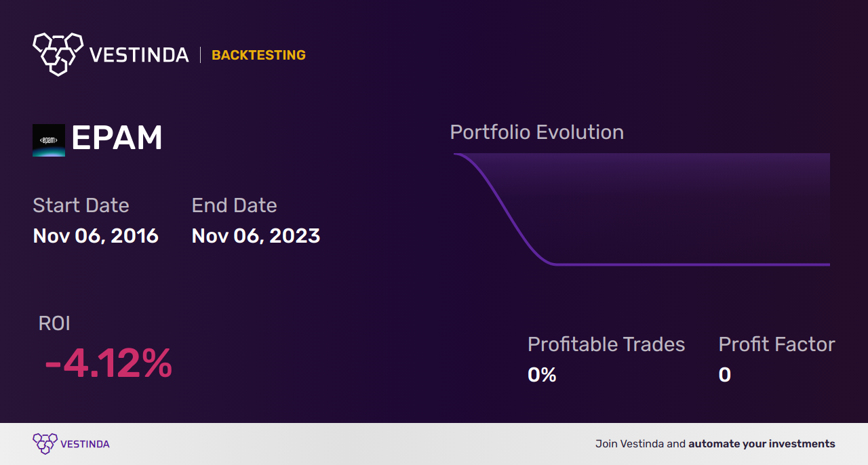Click the declining curve in portfolio chart
Viewport: 868px width, 465px height.
point(509,211)
